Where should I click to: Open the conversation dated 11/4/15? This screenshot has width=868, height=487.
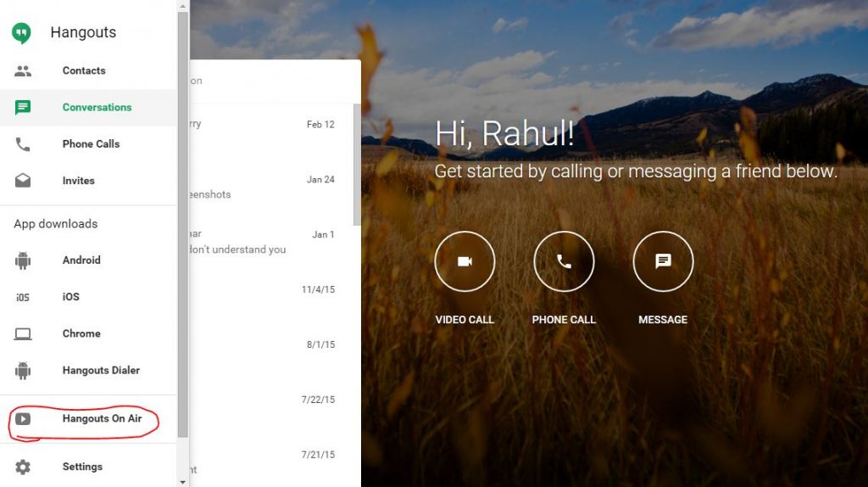(x=272, y=296)
